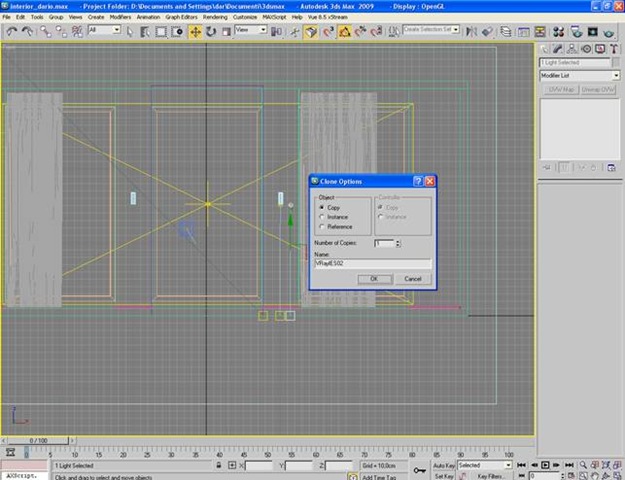This screenshot has width=625, height=480.
Task: Activate the Select and Rotate tool
Action: [211, 32]
